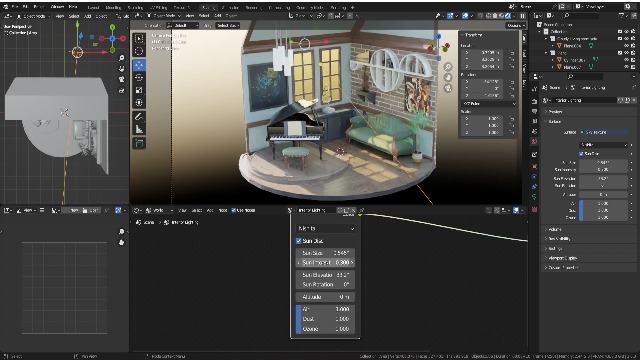Open the Scene properties tab
Viewport: 640px width, 360px height.
(534, 131)
